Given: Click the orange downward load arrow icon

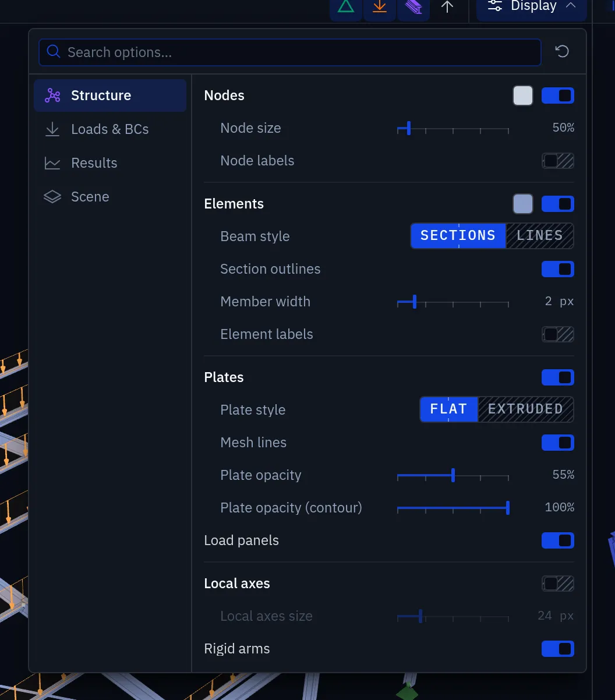Looking at the screenshot, I should [x=380, y=7].
